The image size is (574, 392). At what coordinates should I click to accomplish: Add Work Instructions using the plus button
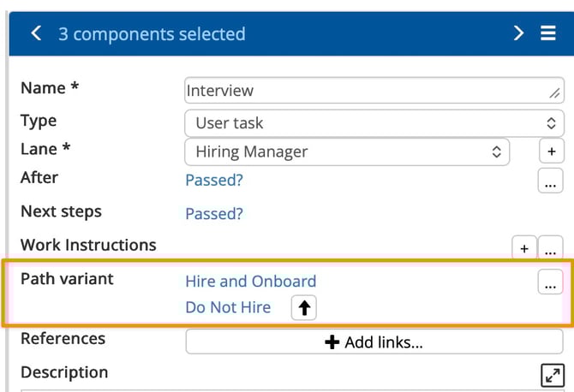click(523, 247)
